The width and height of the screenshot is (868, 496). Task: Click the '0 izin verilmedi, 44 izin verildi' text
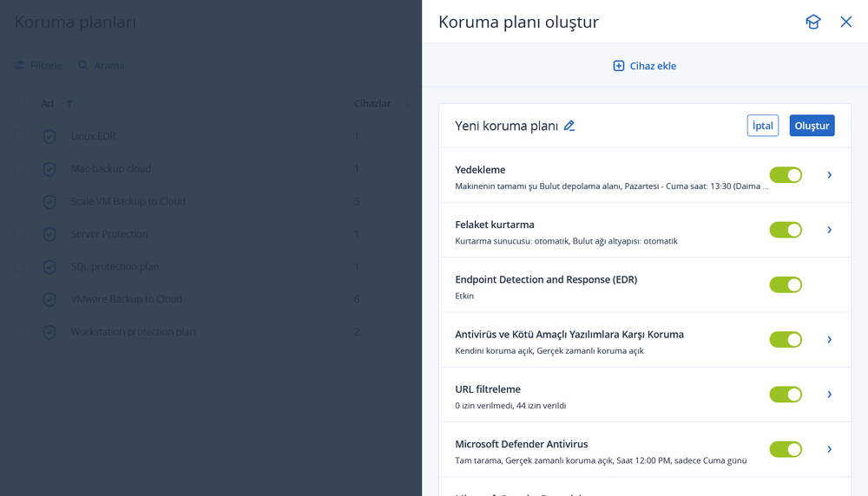[x=510, y=405]
